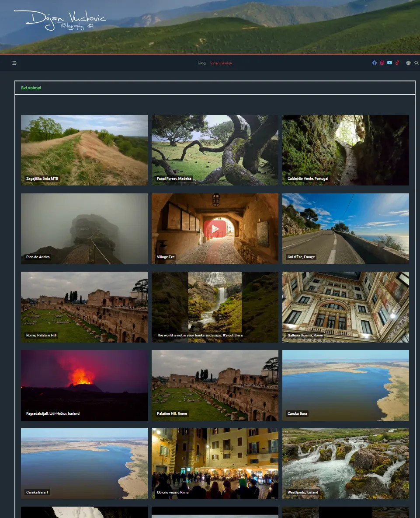Click the Westfjords, Iceland caption label
This screenshot has width=420, height=518.
(x=303, y=492)
